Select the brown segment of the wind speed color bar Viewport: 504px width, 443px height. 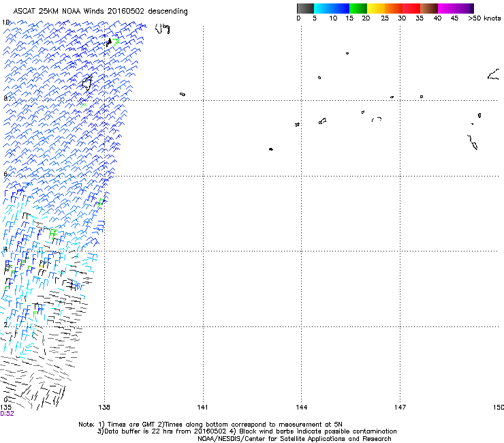click(429, 8)
